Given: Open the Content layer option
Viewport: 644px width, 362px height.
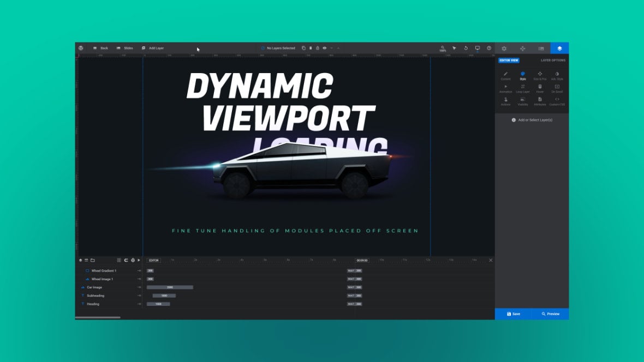Looking at the screenshot, I should 505,76.
